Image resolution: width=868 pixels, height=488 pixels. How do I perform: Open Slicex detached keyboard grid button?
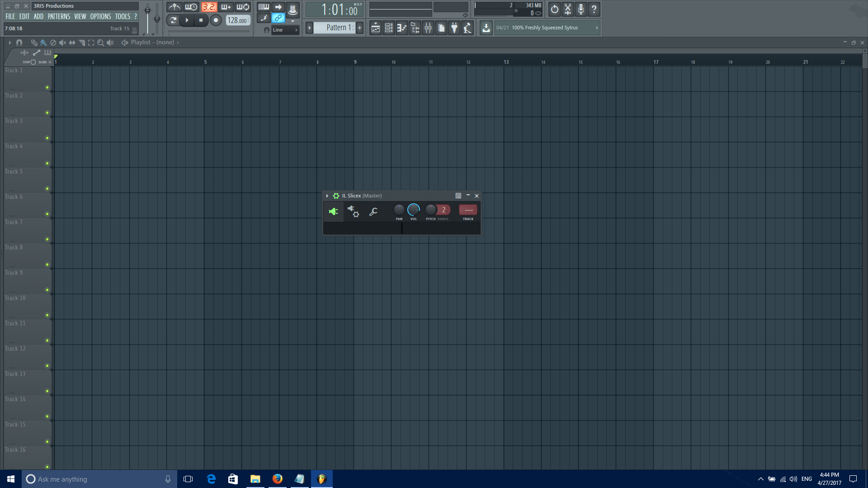pos(458,196)
